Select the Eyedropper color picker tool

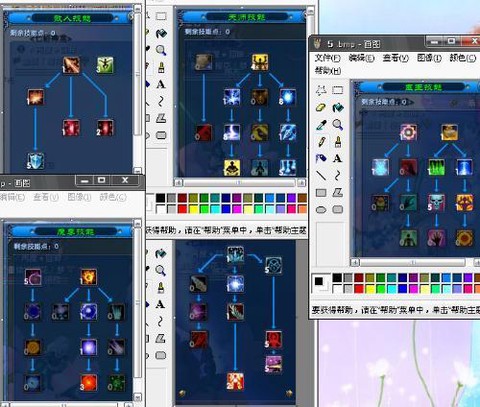321,125
